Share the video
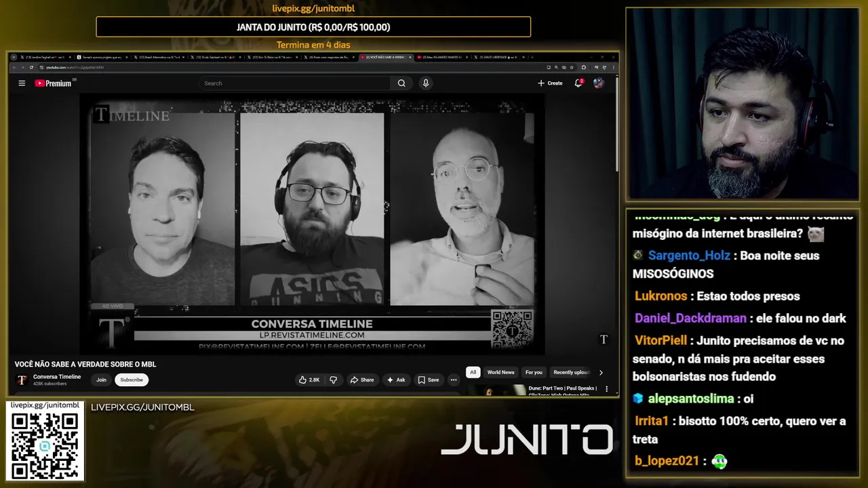The image size is (868, 488). [x=362, y=380]
